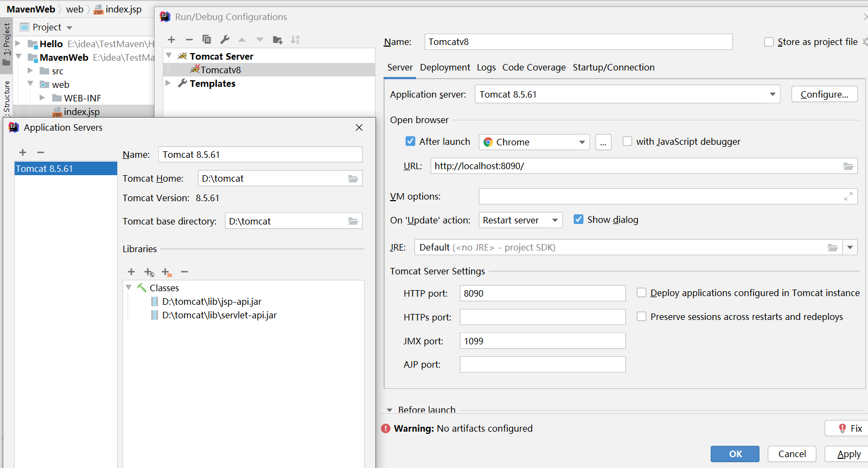Viewport: 868px width, 468px height.
Task: Browse for Tomcat base directory folder
Action: click(x=353, y=221)
